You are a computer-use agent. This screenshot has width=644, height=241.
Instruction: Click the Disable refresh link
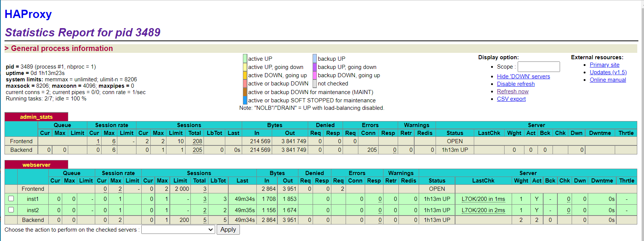[516, 84]
